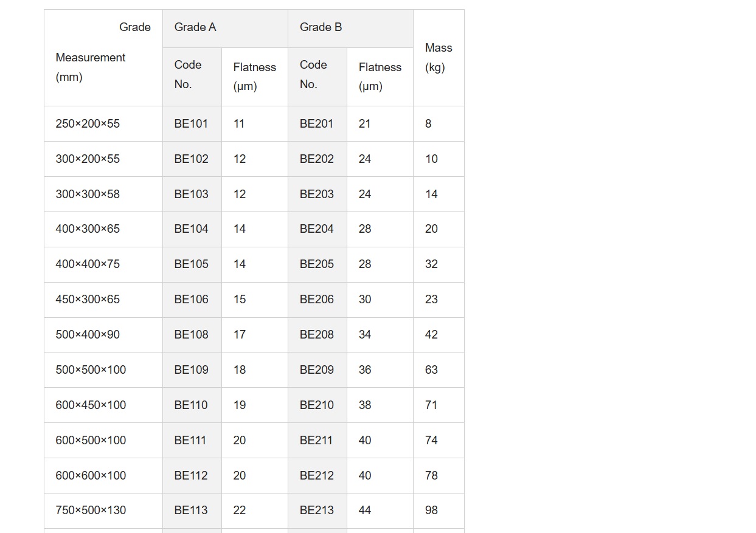Screen dimensions: 756x533
Task: Click code BE213
Action: pyautogui.click(x=317, y=511)
